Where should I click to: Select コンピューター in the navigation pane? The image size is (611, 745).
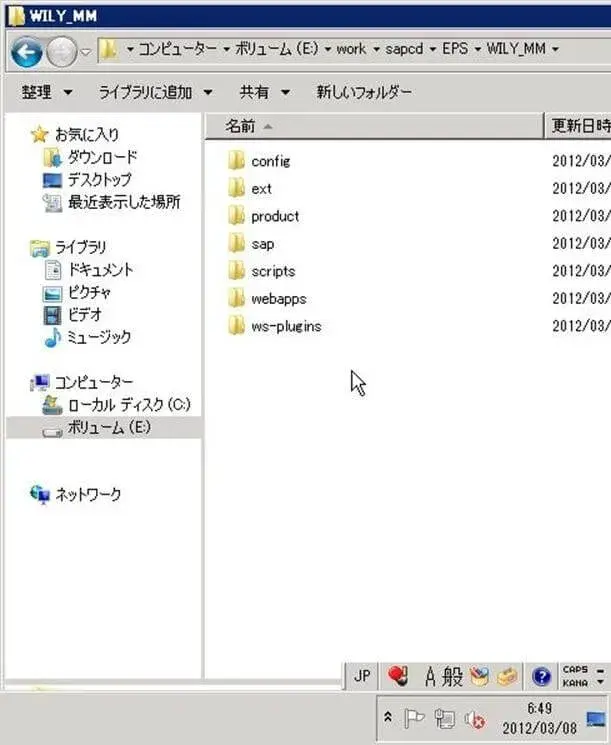pyautogui.click(x=94, y=382)
